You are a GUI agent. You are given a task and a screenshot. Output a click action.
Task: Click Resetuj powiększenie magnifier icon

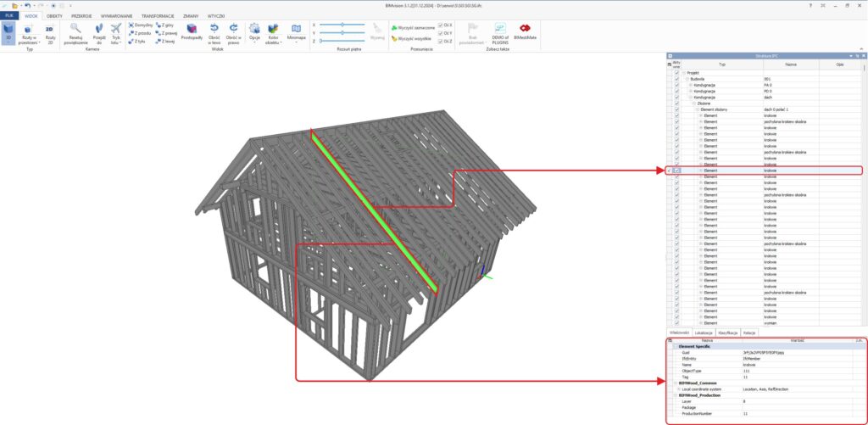(x=75, y=28)
